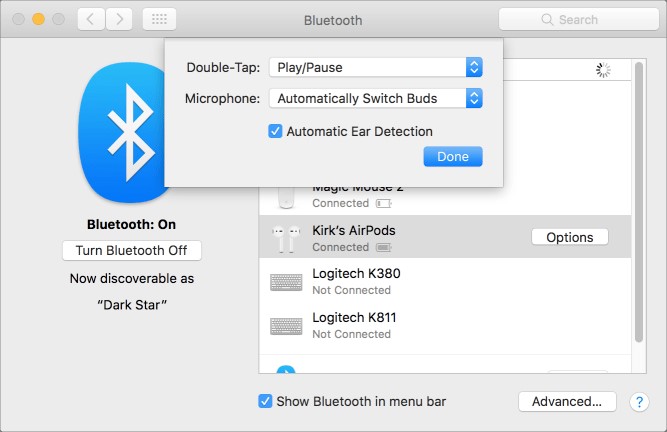Go forward with the right arrow button
Screen dimensions: 667x432
119,19
